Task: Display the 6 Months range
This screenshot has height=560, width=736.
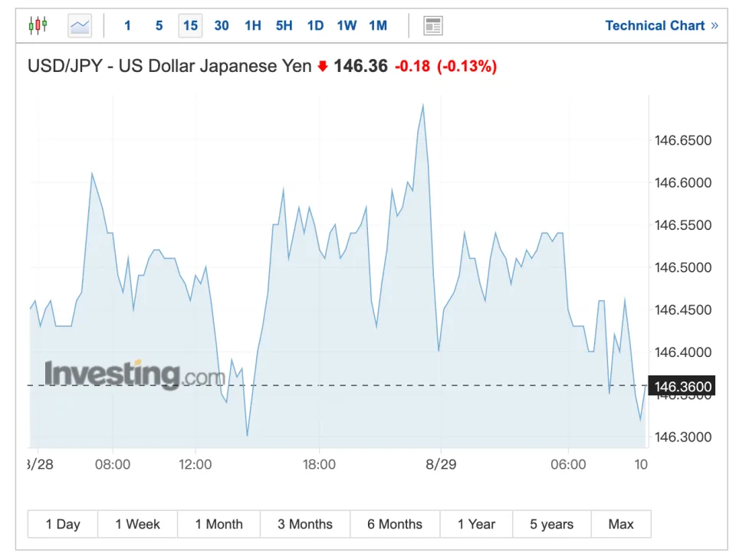Action: [x=395, y=524]
